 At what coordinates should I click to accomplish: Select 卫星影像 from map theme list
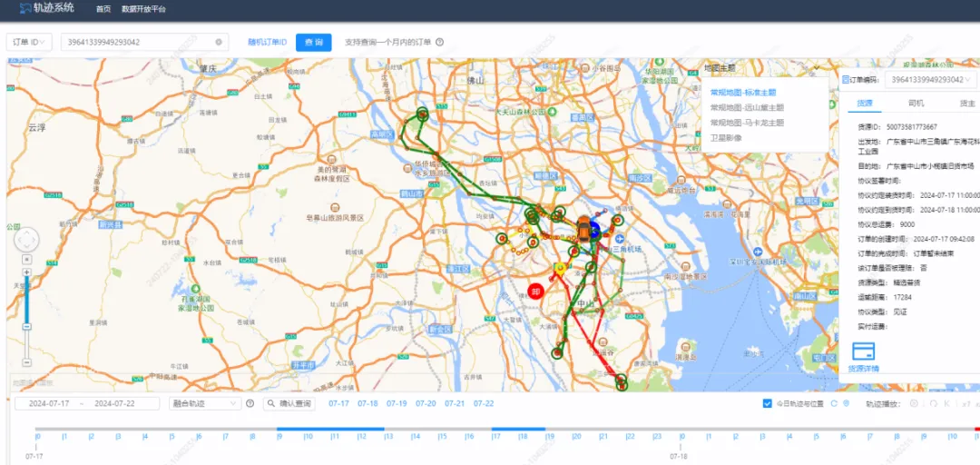click(x=726, y=137)
